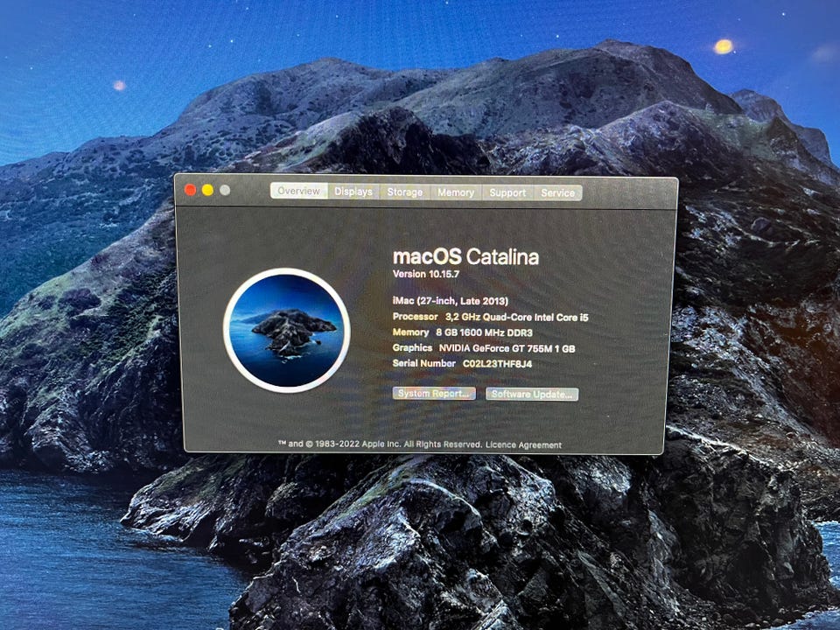Open the Storage tab
840x630 pixels.
coord(405,192)
